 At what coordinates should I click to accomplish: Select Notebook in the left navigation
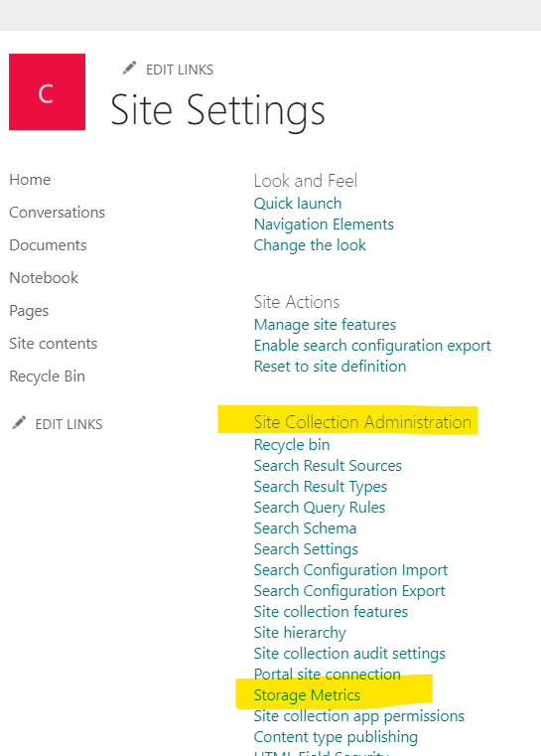pos(44,278)
